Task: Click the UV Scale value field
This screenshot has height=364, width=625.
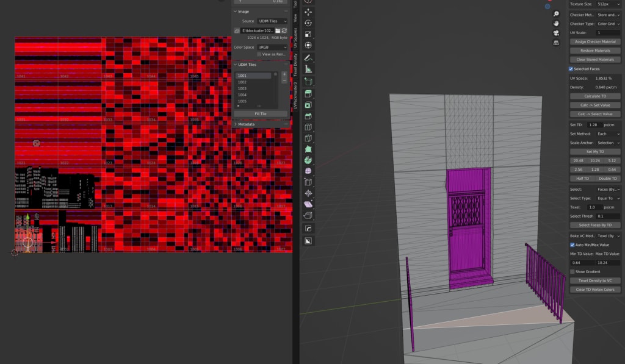Action: (609, 33)
